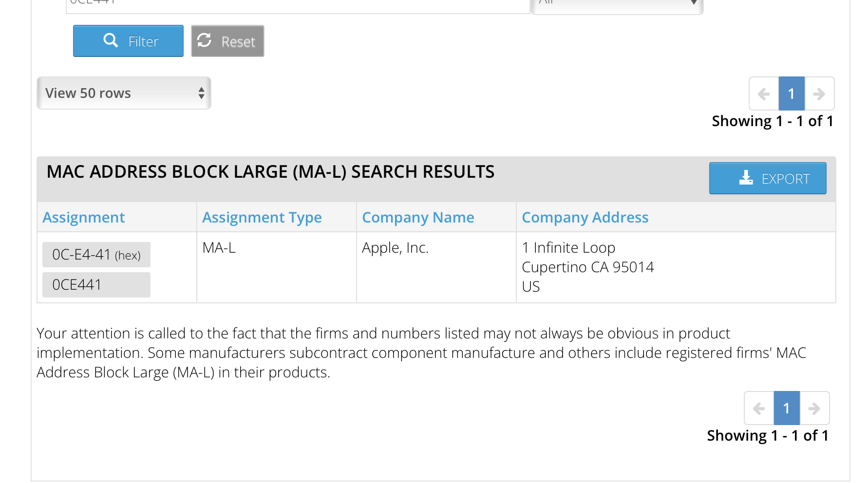
Task: Click the bottom previous page arrow
Action: pos(759,408)
